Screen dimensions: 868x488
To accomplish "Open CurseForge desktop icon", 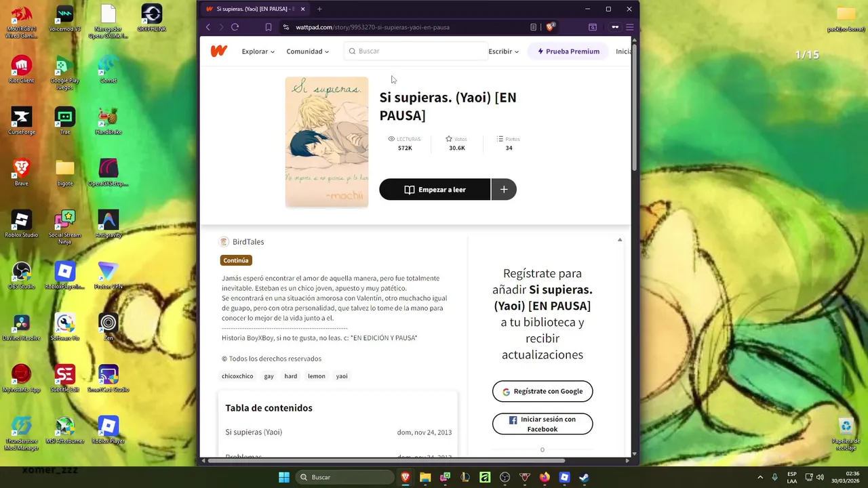I will [21, 121].
